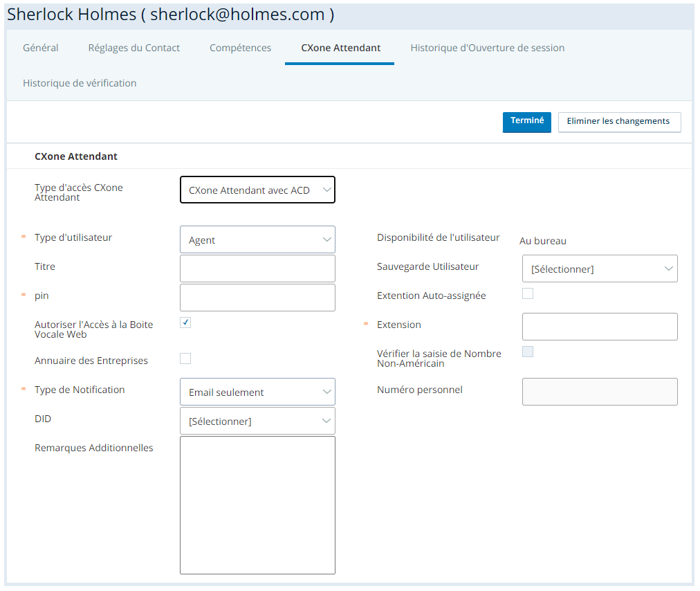Open the Type de Notification dropdown

(257, 392)
